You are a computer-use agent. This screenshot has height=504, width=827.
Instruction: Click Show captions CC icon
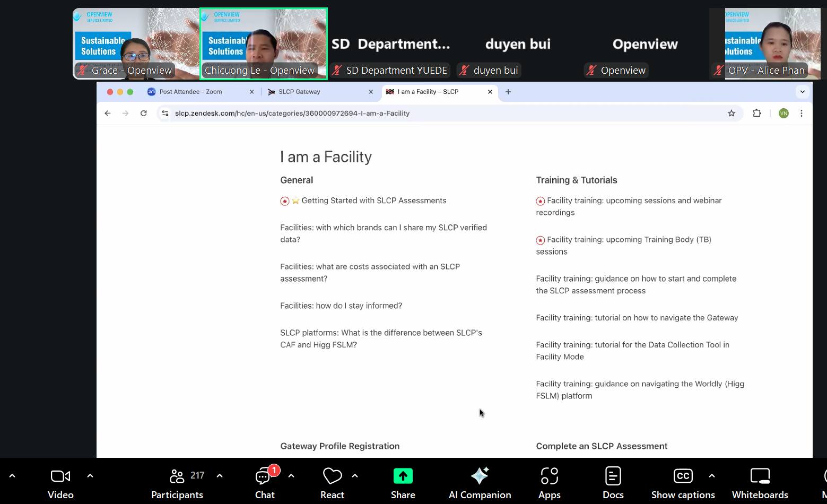tap(683, 476)
